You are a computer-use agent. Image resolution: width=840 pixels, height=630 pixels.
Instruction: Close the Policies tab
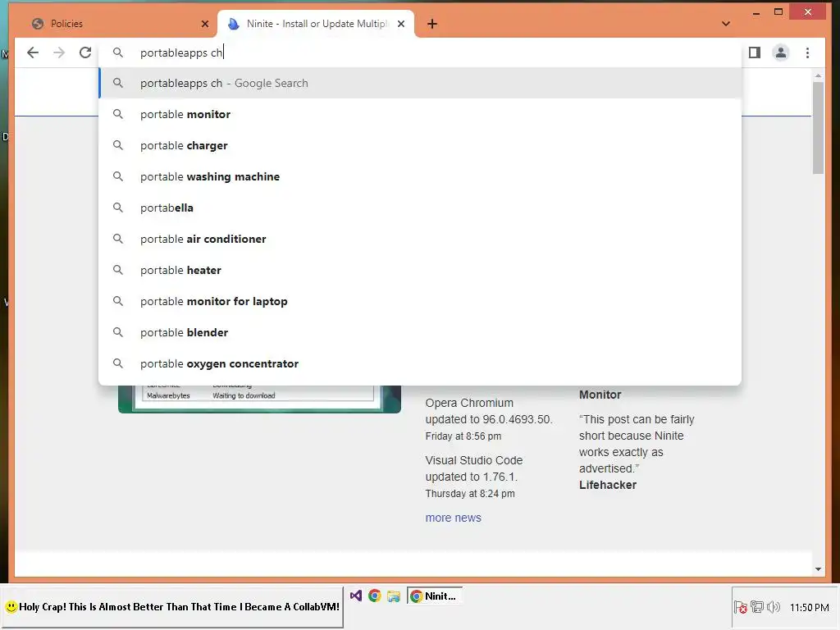pos(204,24)
